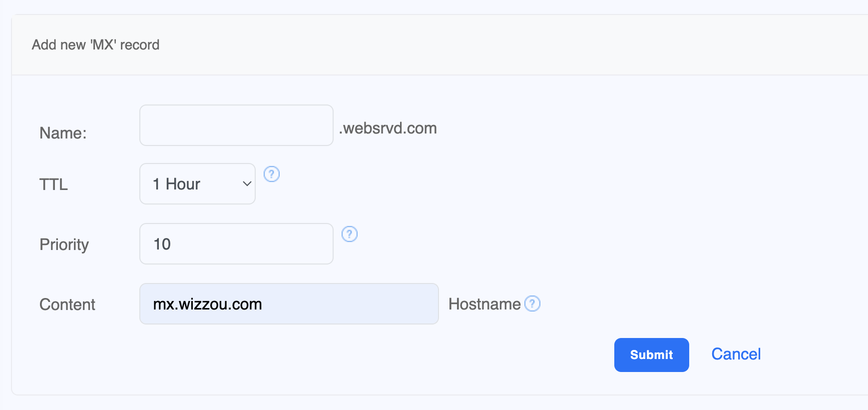Click the Priority field label
This screenshot has height=410, width=868.
pyautogui.click(x=64, y=244)
